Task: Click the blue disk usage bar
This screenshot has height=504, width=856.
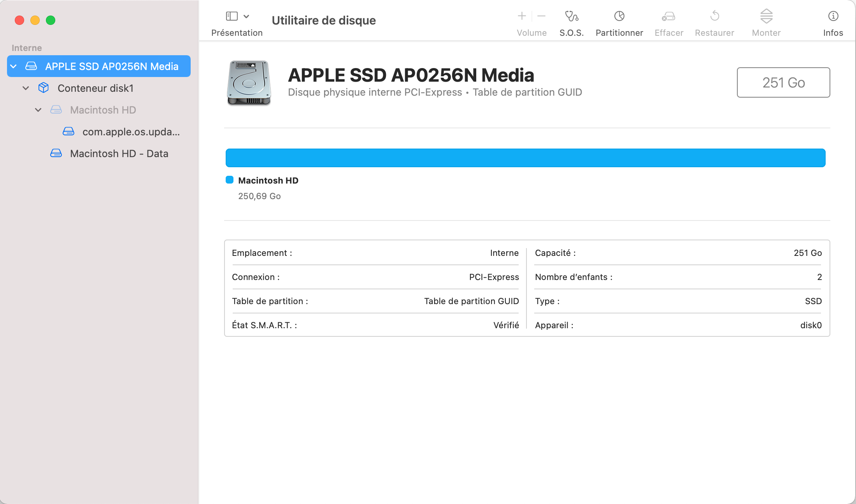Action: coord(525,158)
